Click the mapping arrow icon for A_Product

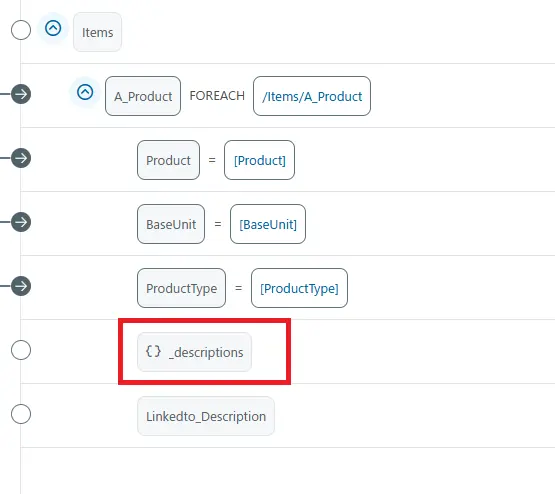21,94
